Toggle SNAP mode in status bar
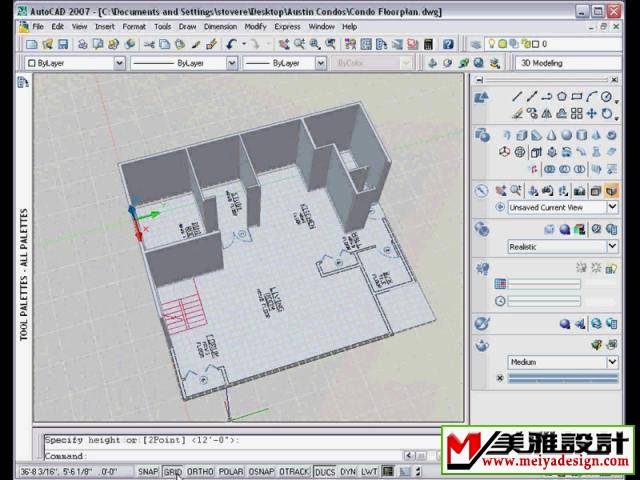 click(148, 471)
